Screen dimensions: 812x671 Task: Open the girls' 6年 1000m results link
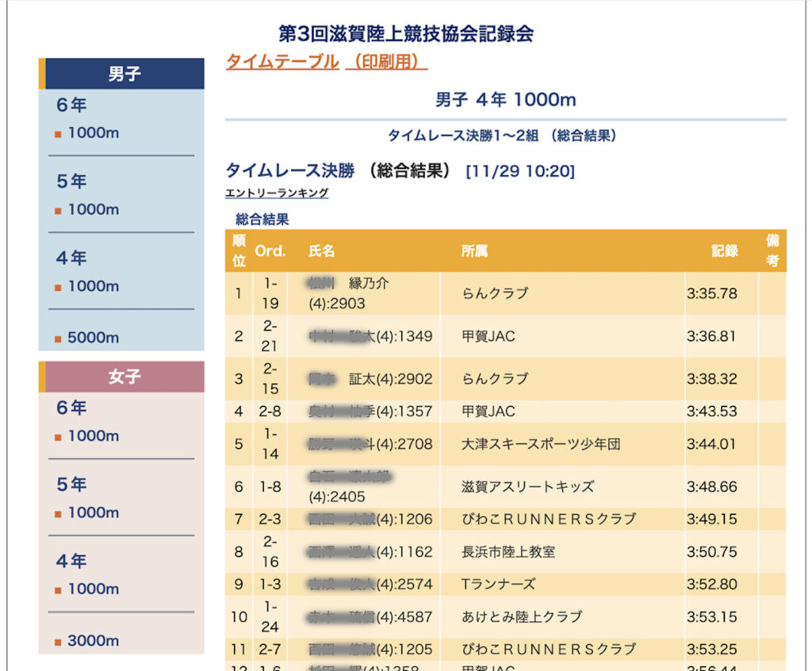point(93,436)
